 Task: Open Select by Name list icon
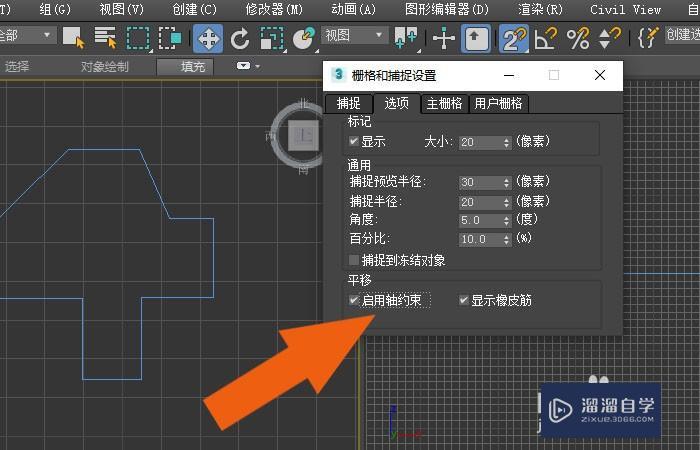pyautogui.click(x=105, y=38)
